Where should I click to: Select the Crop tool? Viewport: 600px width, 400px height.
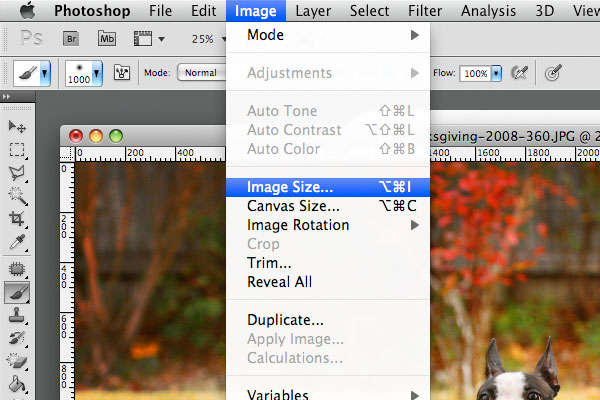(x=17, y=219)
